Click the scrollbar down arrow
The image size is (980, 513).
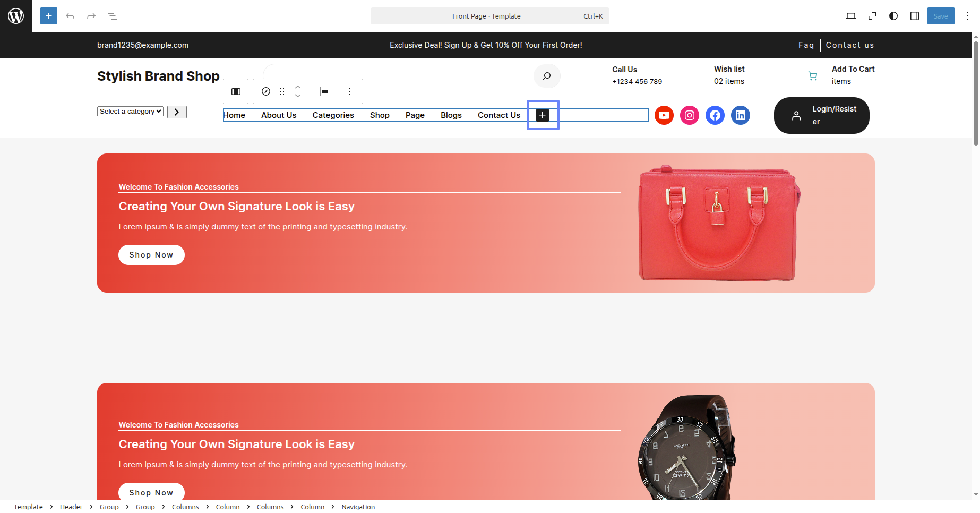tap(976, 495)
